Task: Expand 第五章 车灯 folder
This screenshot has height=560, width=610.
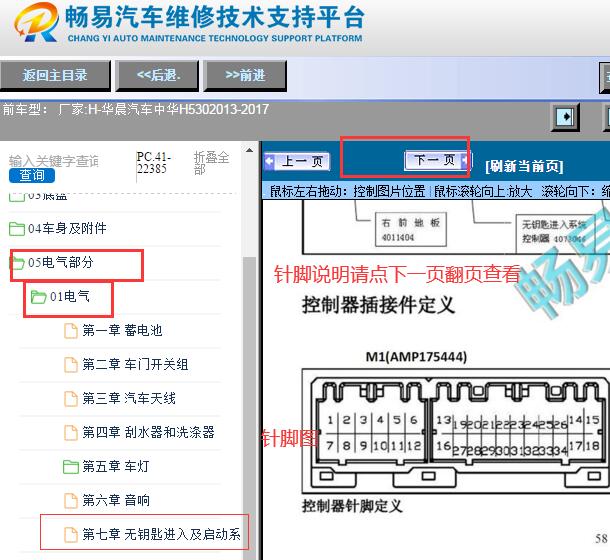Action: point(116,466)
